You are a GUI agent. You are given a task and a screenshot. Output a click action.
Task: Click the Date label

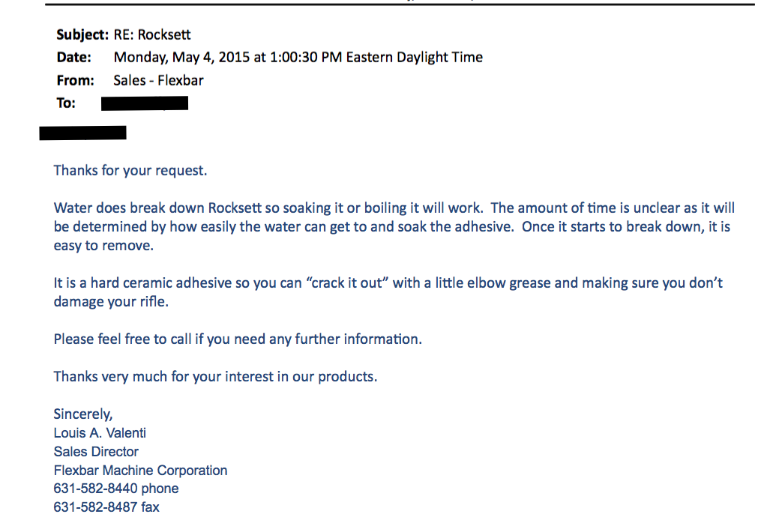[73, 58]
